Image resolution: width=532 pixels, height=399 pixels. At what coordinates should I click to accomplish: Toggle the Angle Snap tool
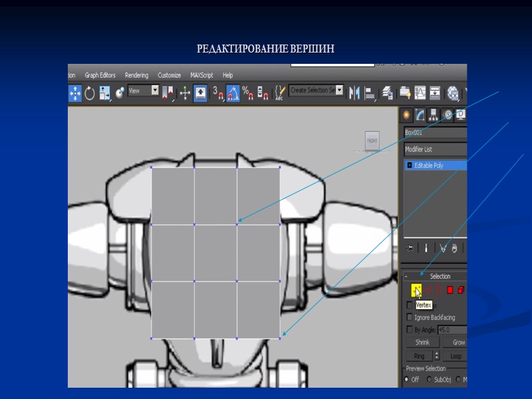(x=233, y=92)
